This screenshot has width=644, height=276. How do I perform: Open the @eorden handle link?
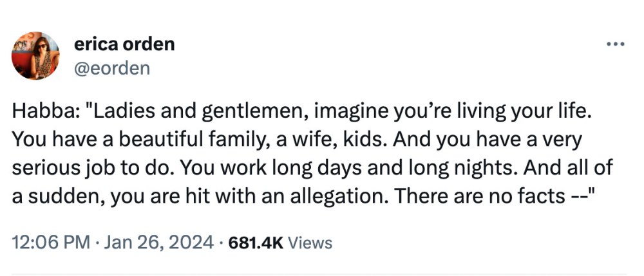[111, 68]
